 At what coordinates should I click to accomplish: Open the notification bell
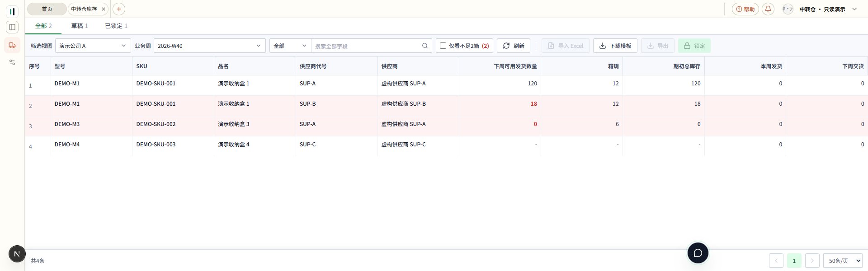(x=768, y=9)
